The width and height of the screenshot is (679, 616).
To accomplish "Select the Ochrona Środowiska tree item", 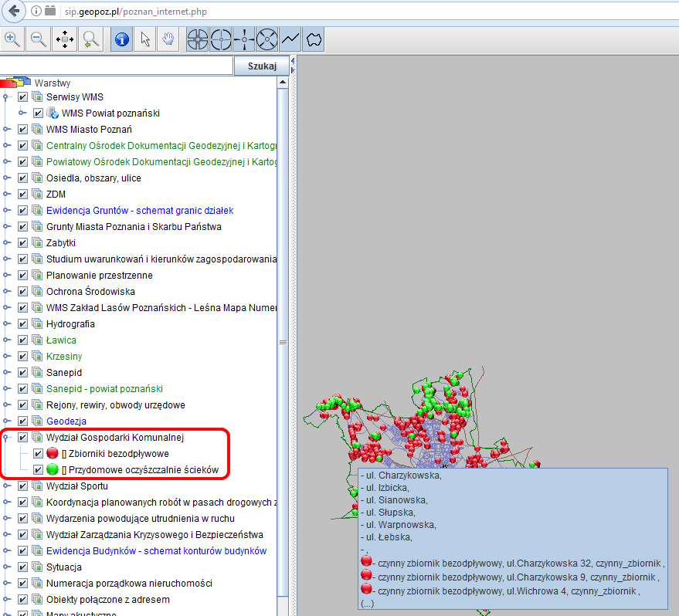I will [x=90, y=292].
